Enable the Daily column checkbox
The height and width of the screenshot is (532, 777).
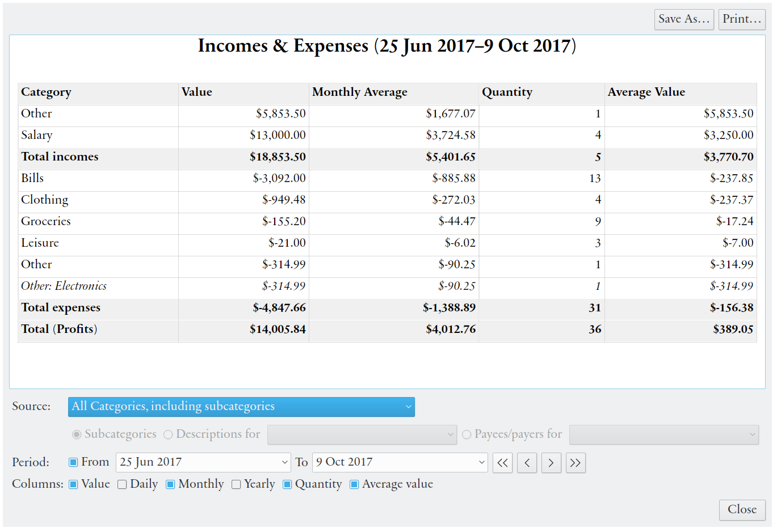[x=122, y=484]
